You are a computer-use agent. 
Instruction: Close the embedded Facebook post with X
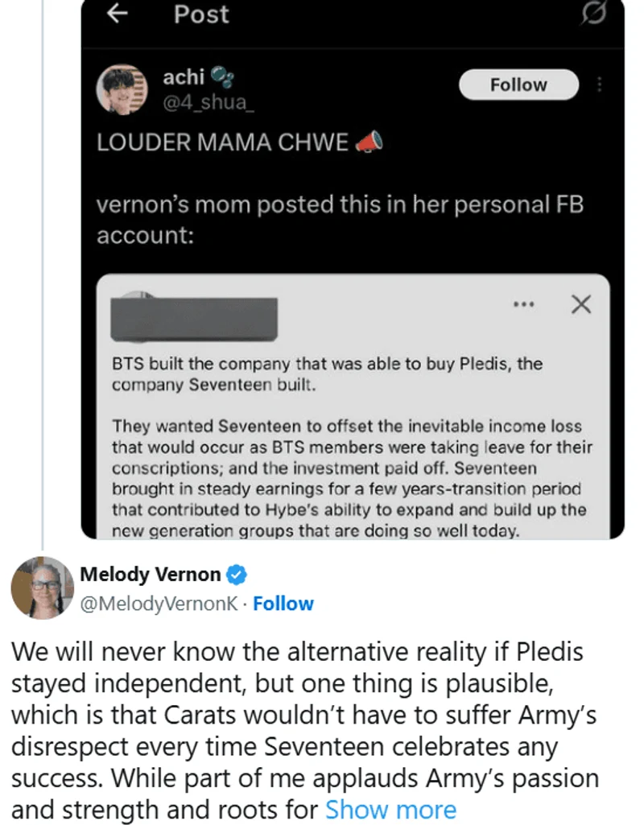click(580, 304)
